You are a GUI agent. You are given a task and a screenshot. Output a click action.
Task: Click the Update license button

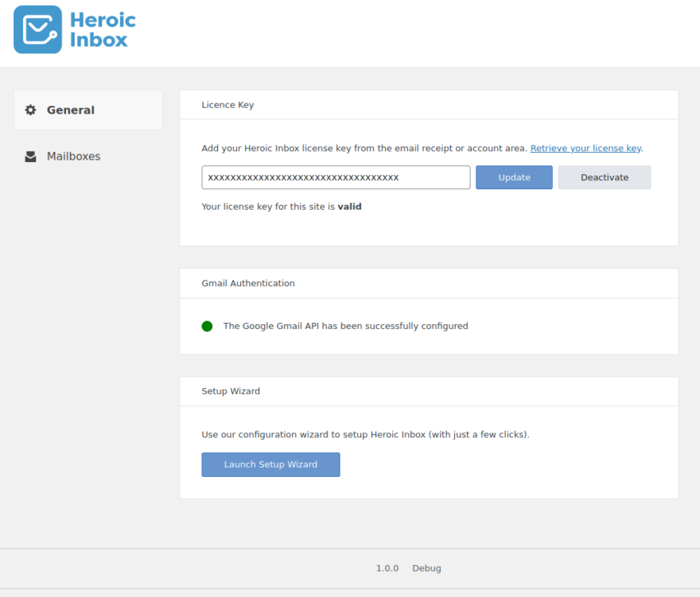tap(514, 177)
